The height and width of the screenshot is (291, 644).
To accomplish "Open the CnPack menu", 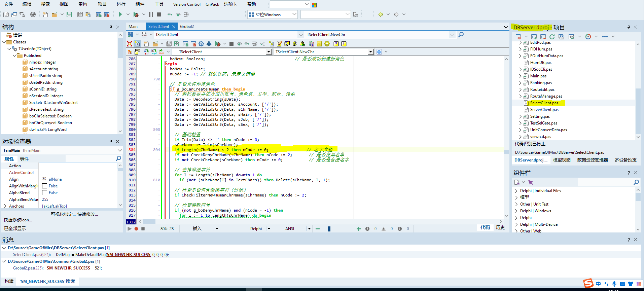I will pyautogui.click(x=212, y=4).
